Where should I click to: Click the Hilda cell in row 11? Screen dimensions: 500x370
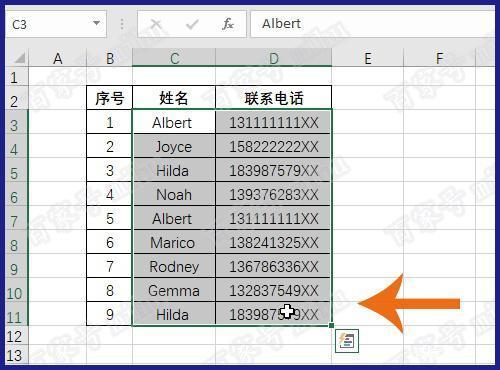click(x=174, y=314)
